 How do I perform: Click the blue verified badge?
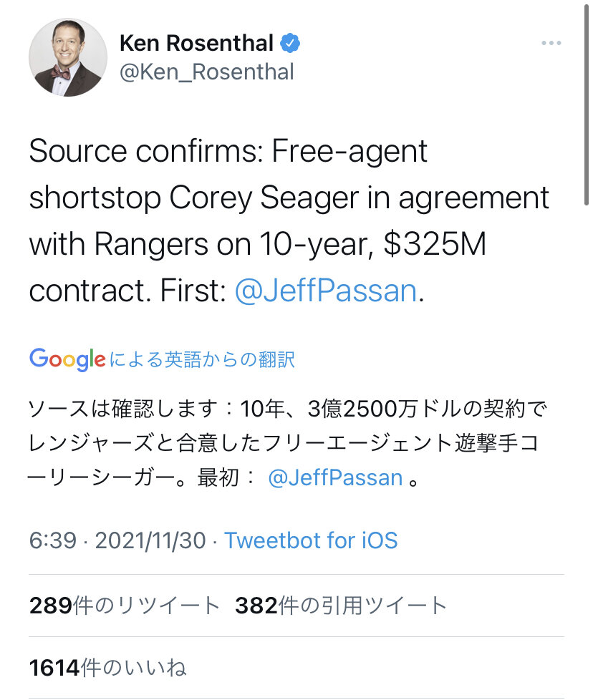pos(290,44)
